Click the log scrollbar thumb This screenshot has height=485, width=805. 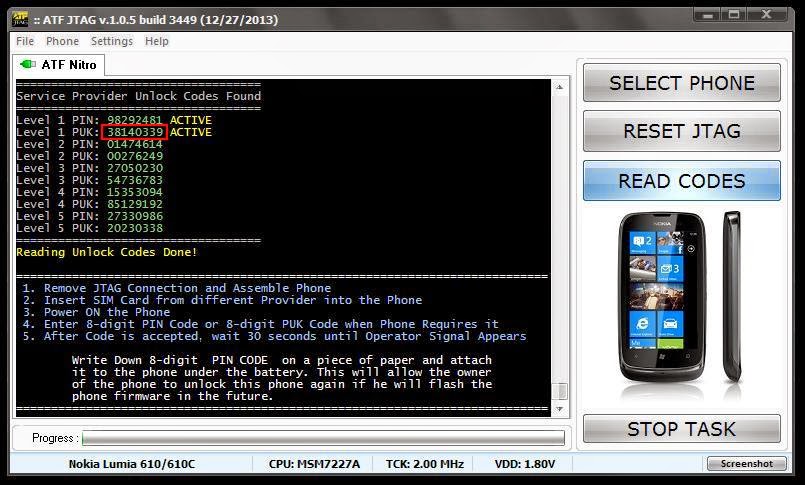[560, 391]
